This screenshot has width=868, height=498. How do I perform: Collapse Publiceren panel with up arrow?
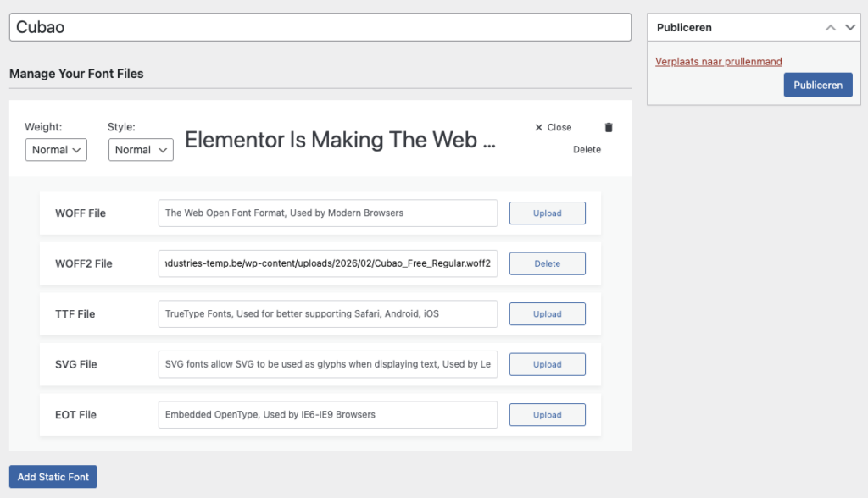(x=832, y=27)
